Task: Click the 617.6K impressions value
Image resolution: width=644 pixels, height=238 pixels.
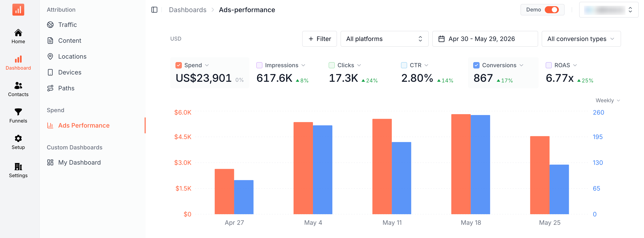Action: (274, 78)
